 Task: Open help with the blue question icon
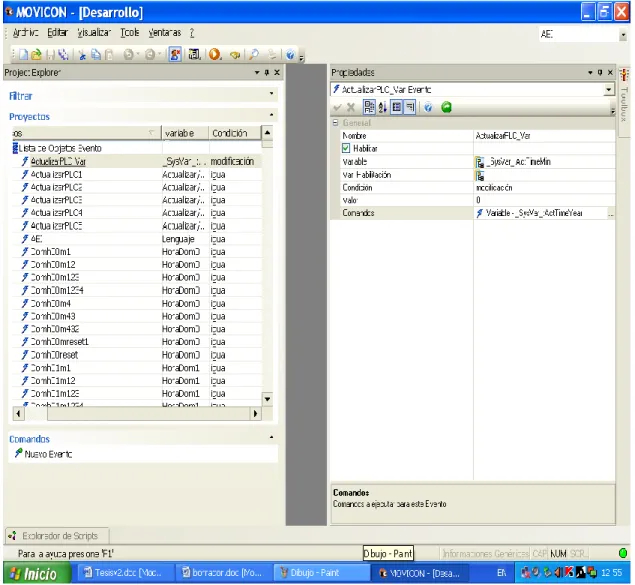290,55
